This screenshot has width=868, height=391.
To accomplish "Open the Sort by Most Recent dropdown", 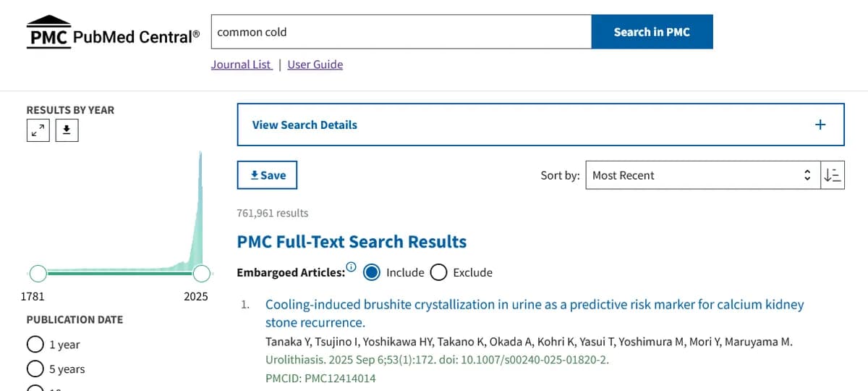I will 702,175.
